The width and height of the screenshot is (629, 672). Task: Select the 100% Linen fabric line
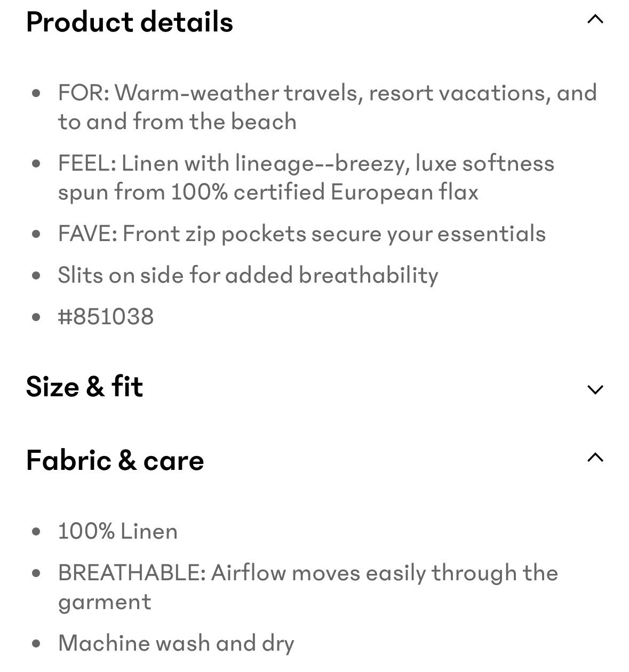[117, 532]
